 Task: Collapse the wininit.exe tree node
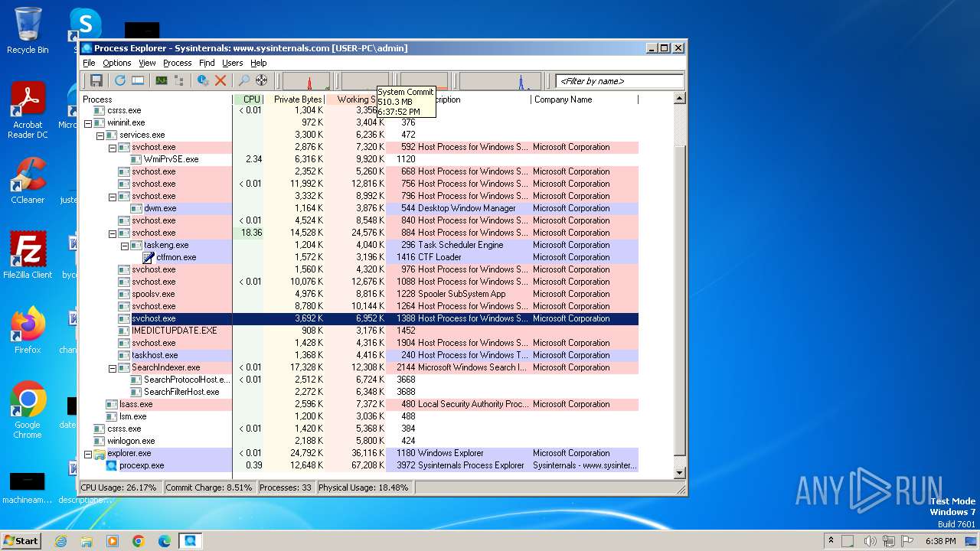[x=87, y=122]
